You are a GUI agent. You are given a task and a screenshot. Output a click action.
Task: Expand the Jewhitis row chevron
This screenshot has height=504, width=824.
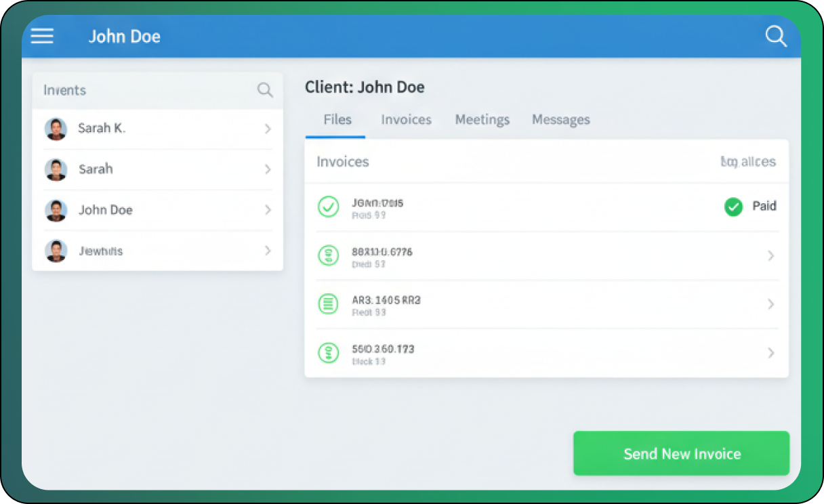[x=268, y=251]
